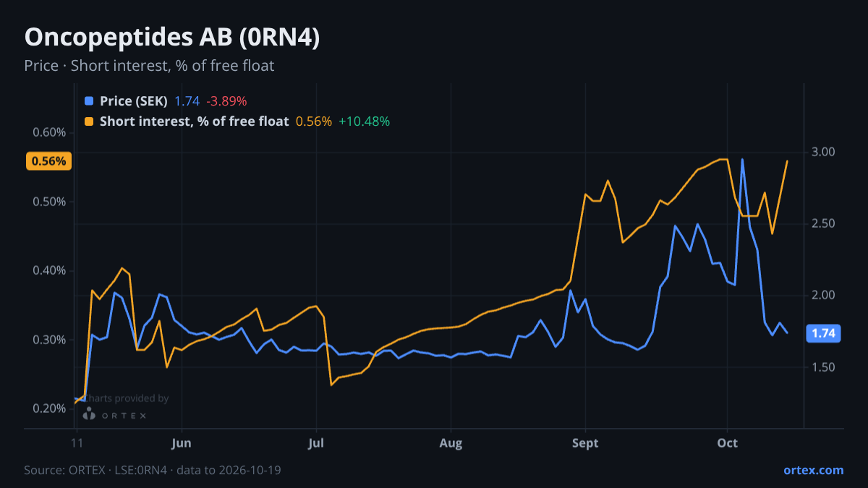The width and height of the screenshot is (868, 488).
Task: Click the 0.30% left axis label
Action: (x=50, y=340)
